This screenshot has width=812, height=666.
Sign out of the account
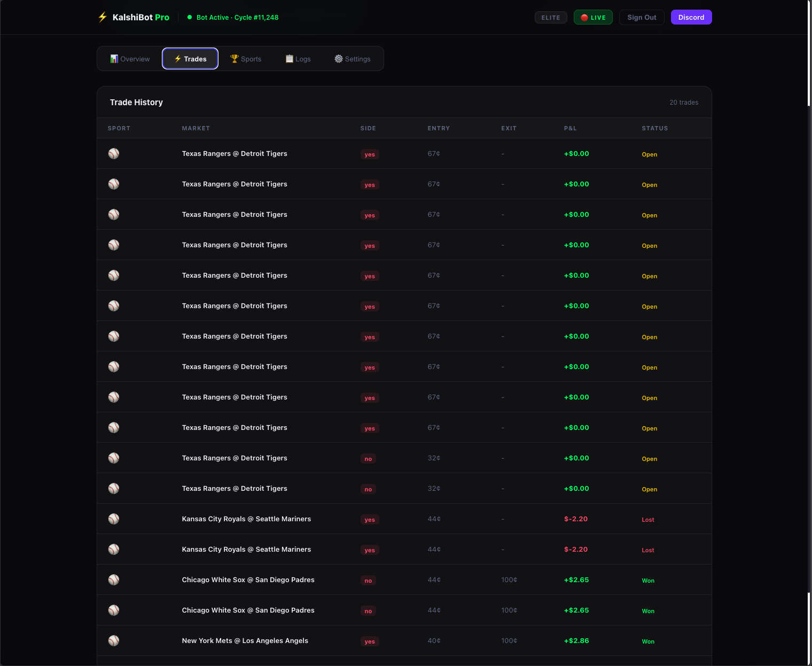[x=642, y=17]
